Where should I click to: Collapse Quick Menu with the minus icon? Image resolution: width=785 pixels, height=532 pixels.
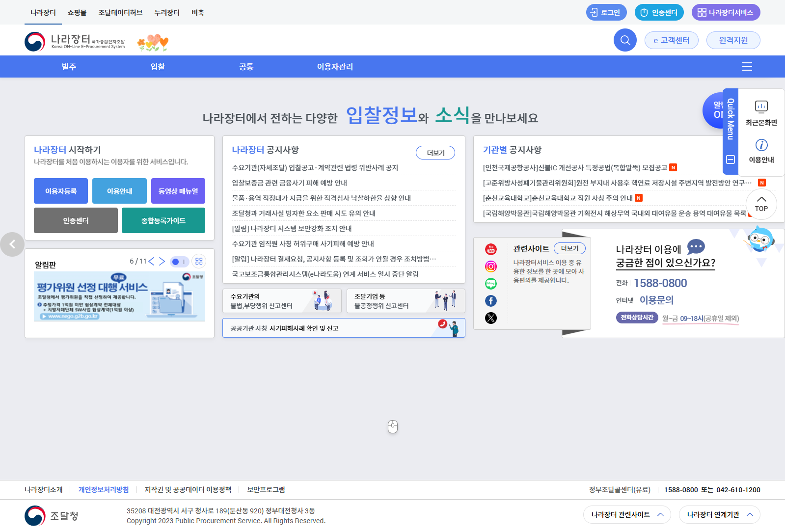pos(731,160)
